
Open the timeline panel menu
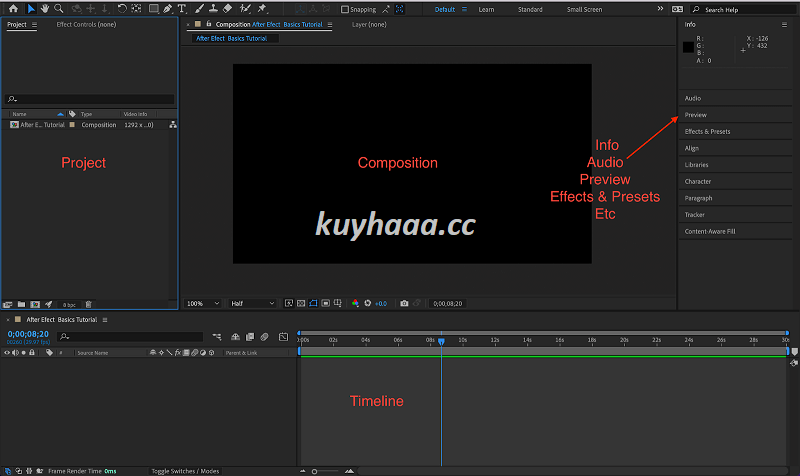click(x=105, y=320)
